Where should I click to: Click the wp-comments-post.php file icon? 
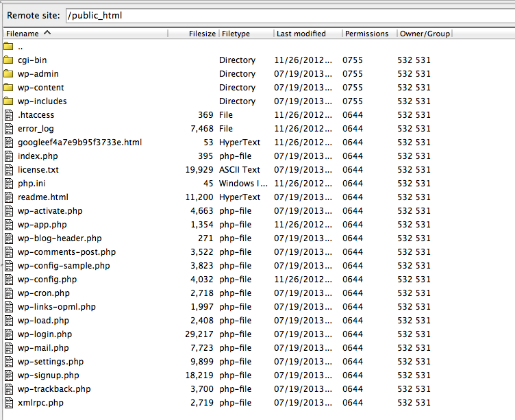pyautogui.click(x=9, y=252)
